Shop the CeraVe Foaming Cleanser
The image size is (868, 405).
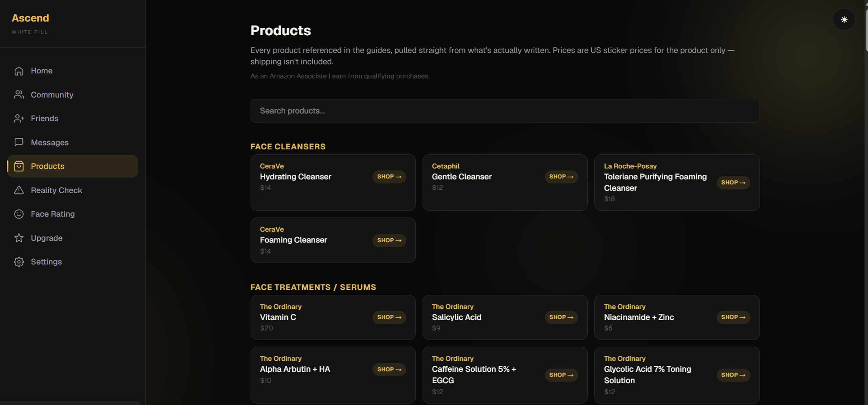pos(389,240)
